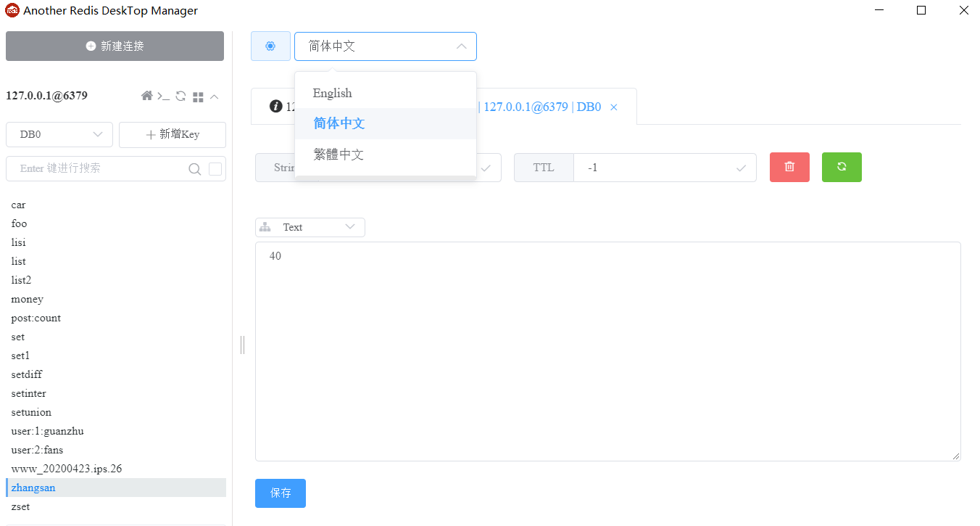The height and width of the screenshot is (526, 980).
Task: Refresh key with green button
Action: pyautogui.click(x=842, y=167)
